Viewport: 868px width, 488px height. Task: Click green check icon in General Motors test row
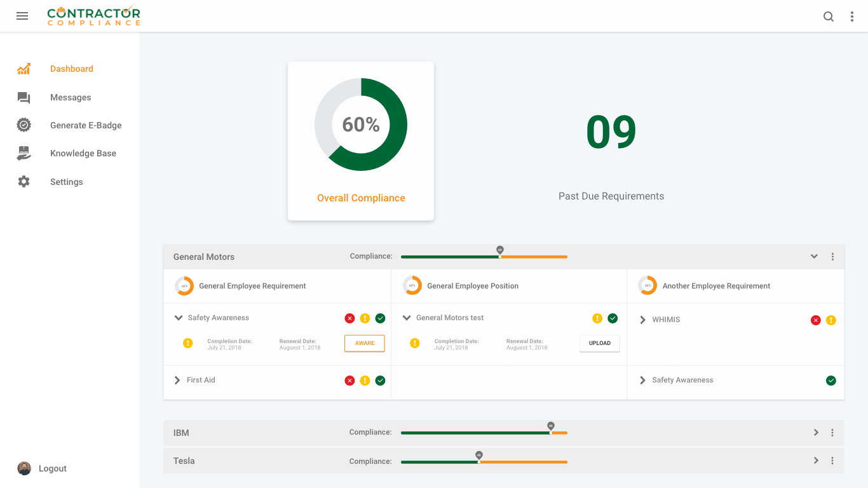tap(613, 318)
